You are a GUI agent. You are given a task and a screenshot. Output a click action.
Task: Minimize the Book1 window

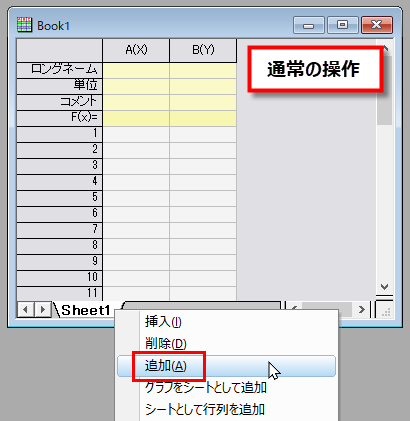[309, 25]
